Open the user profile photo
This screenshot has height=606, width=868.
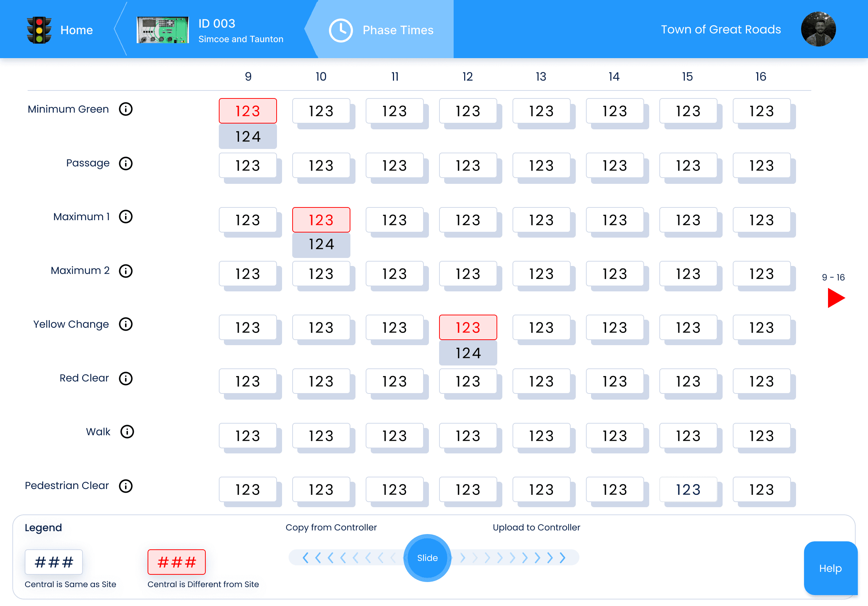coord(818,29)
